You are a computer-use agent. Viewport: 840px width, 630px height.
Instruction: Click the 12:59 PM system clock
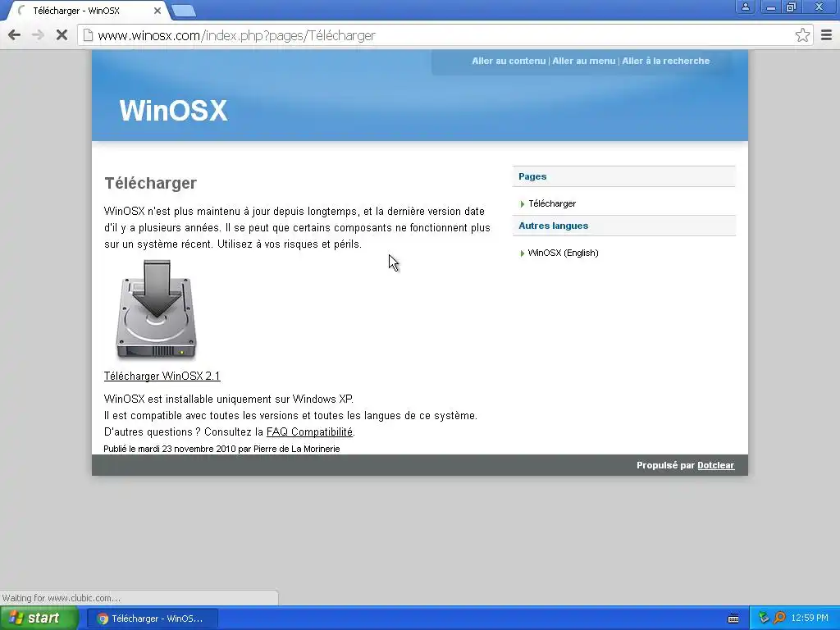810,619
